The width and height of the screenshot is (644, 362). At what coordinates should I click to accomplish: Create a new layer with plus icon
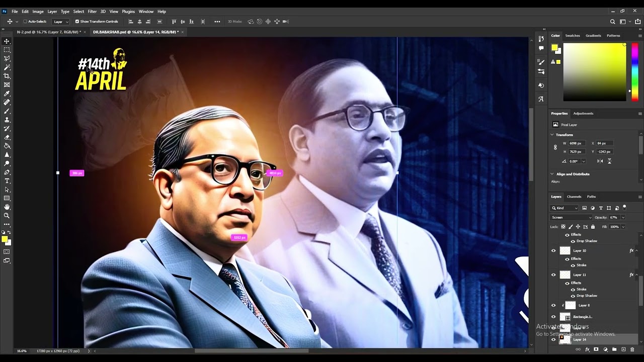click(623, 349)
